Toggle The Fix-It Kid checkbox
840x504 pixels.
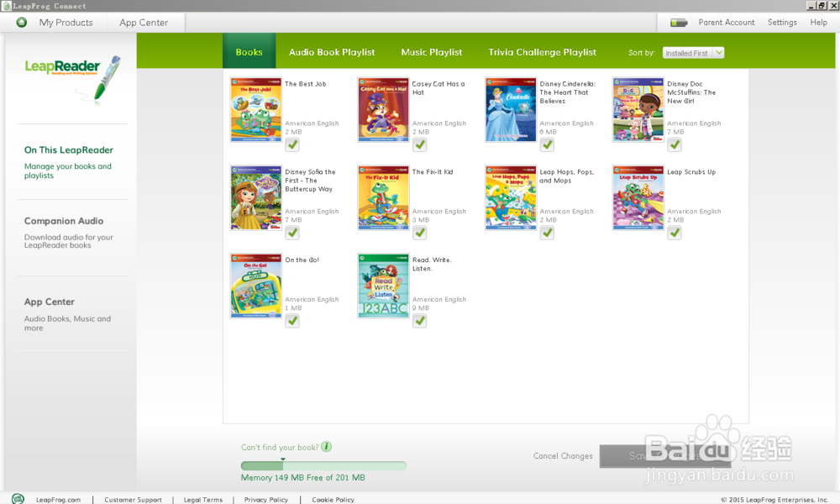click(x=419, y=233)
